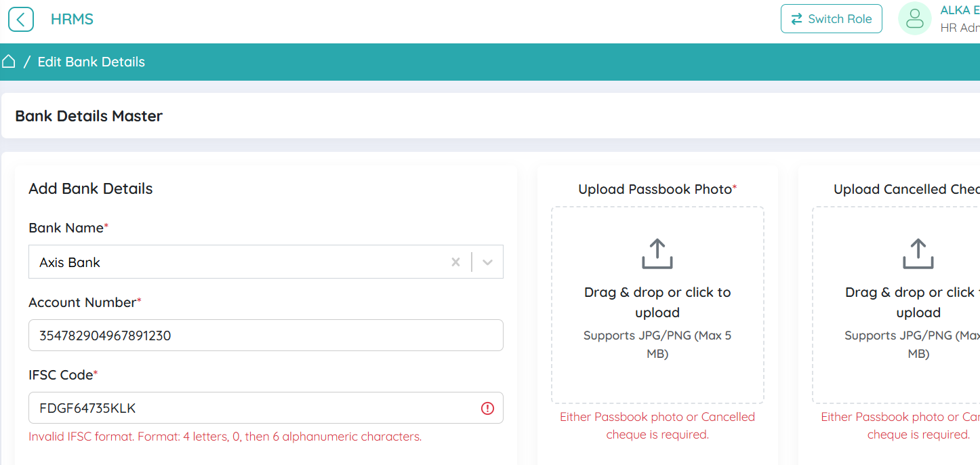Click the swap arrows in Switch Role
The height and width of the screenshot is (465, 980).
click(x=797, y=19)
